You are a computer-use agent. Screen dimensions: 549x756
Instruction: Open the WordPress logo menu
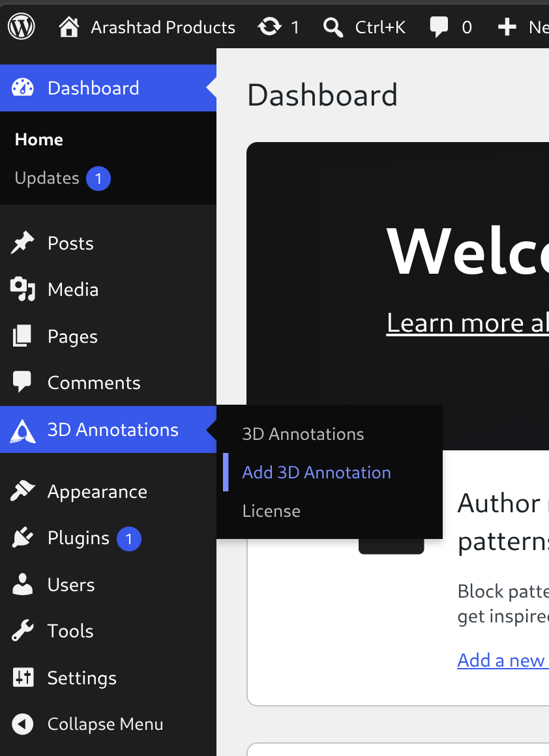coord(22,27)
